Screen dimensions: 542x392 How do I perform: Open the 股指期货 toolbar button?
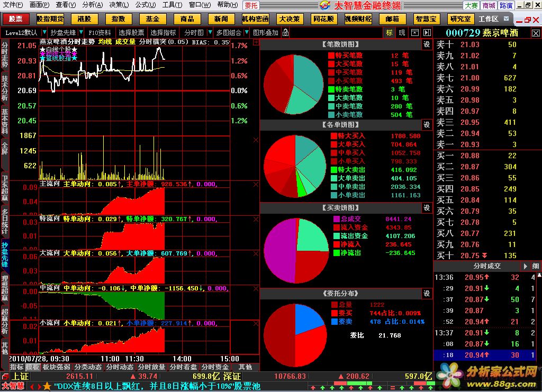(x=50, y=19)
